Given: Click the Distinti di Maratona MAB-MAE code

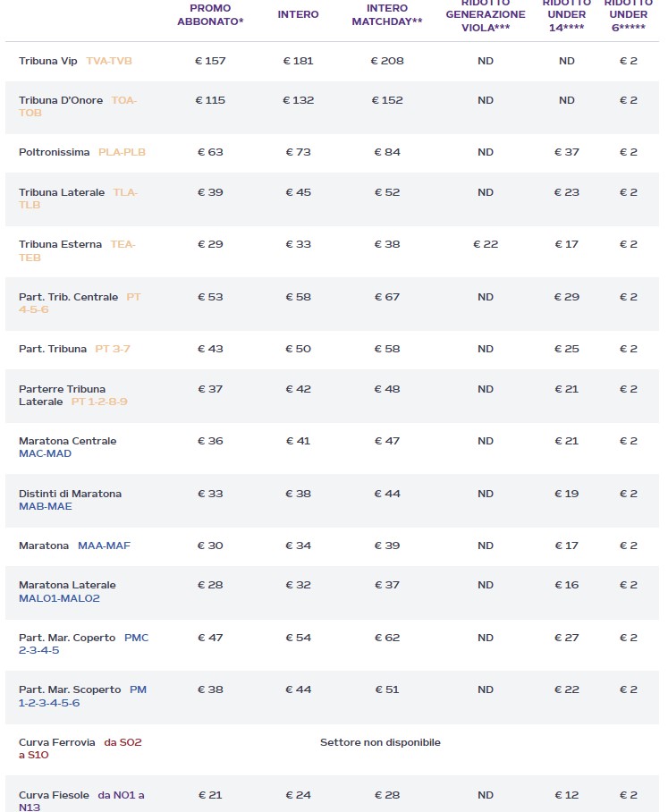Looking at the screenshot, I should 45,506.
